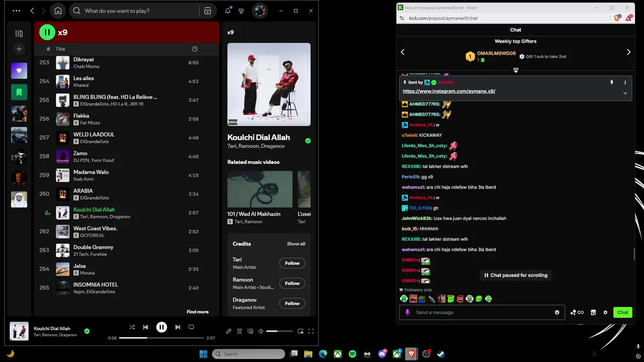This screenshot has height=362, width=644.
Task: Select track Madarna Walo
Action: 127,175
